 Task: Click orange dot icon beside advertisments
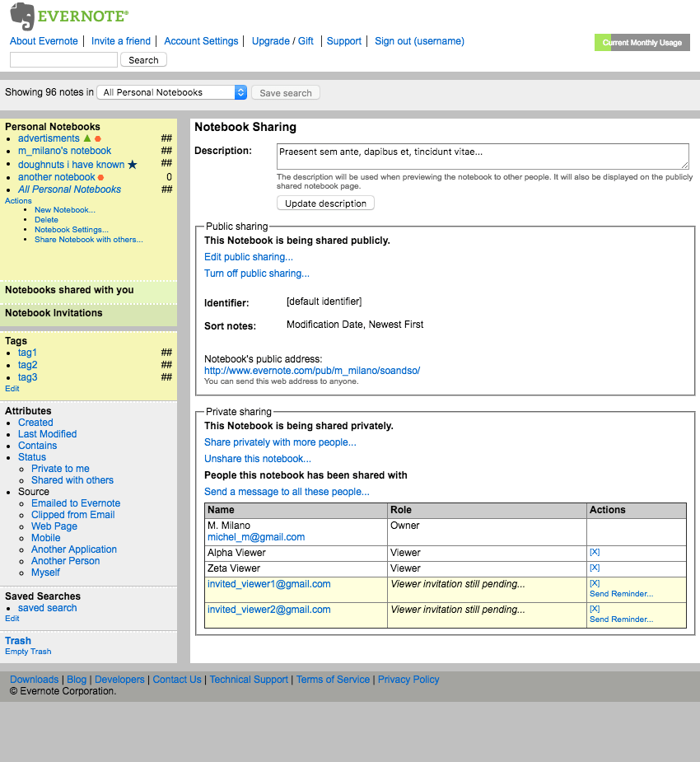[x=98, y=139]
